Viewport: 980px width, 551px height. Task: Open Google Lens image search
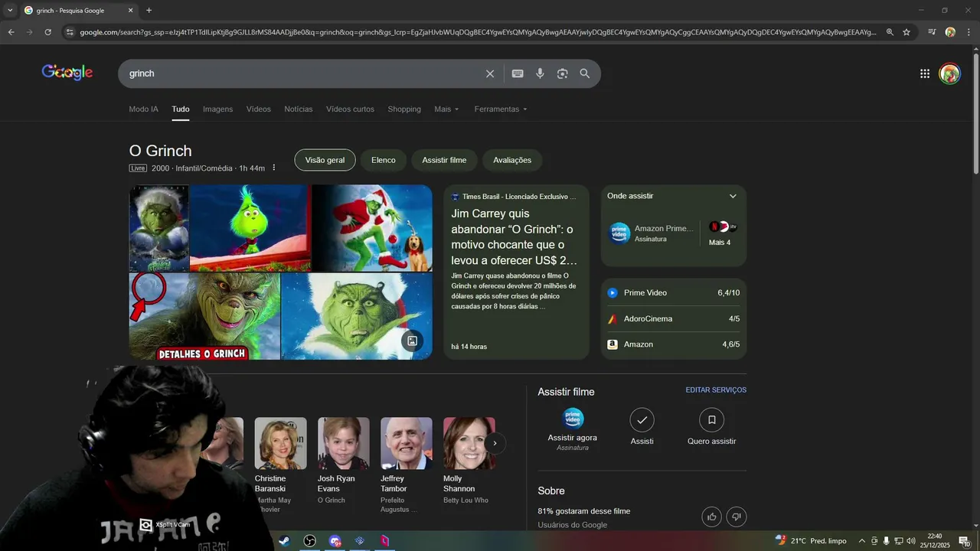(x=562, y=73)
